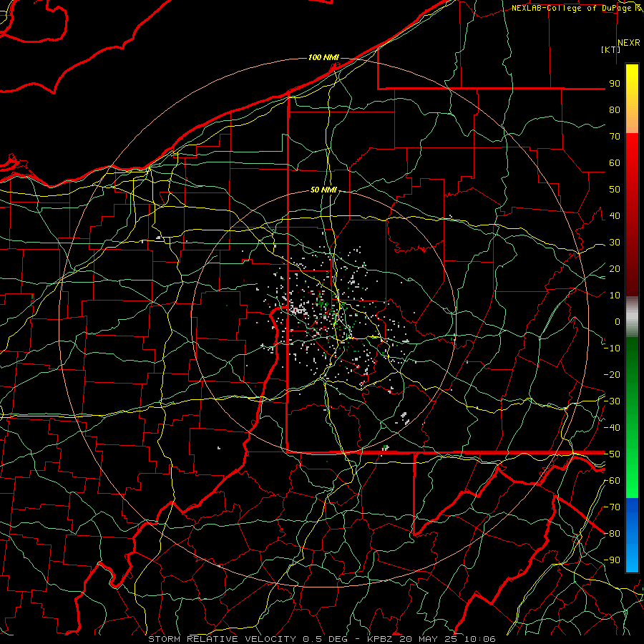Click the -80 value on velocity scale
Image resolution: width=644 pixels, height=644 pixels.
612,534
